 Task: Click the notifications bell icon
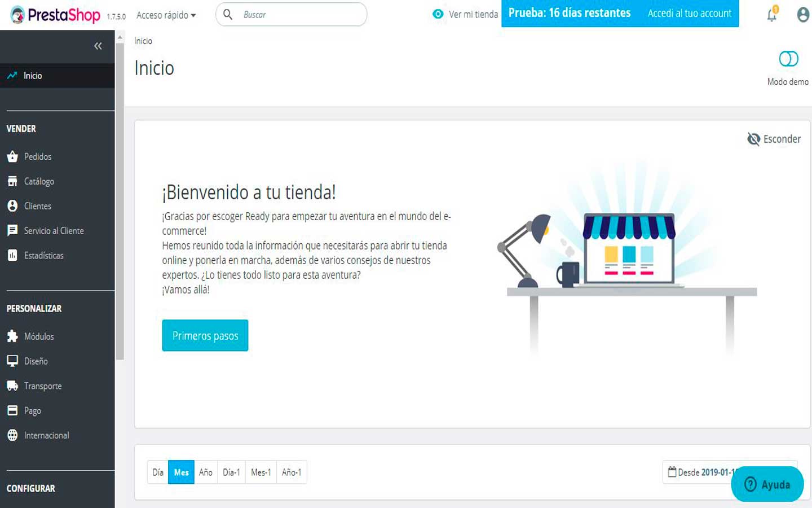click(771, 15)
